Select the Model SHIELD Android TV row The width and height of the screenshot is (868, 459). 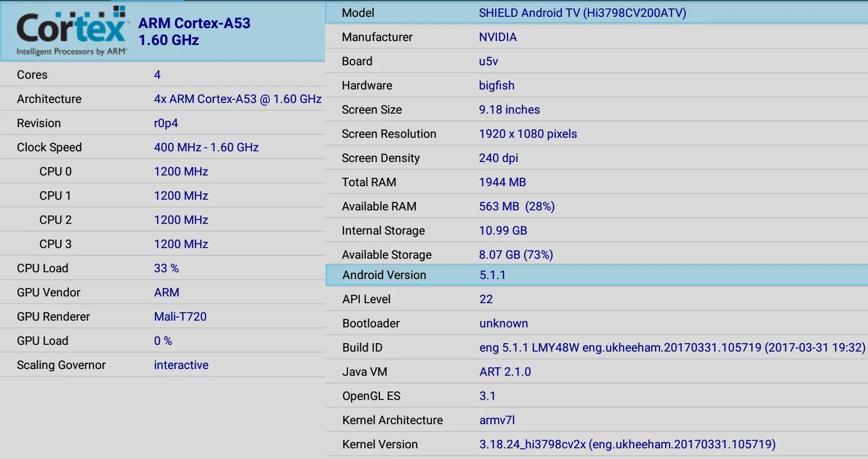point(596,13)
